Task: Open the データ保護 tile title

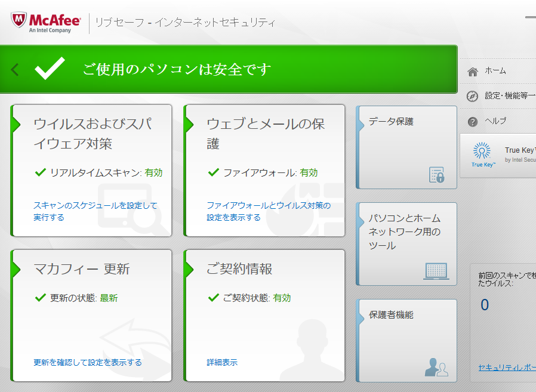Action: click(391, 121)
